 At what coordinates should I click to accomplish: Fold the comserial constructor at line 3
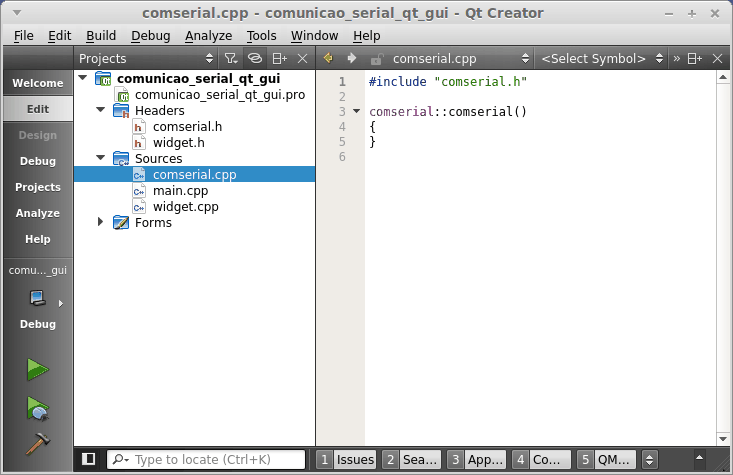pyautogui.click(x=357, y=111)
